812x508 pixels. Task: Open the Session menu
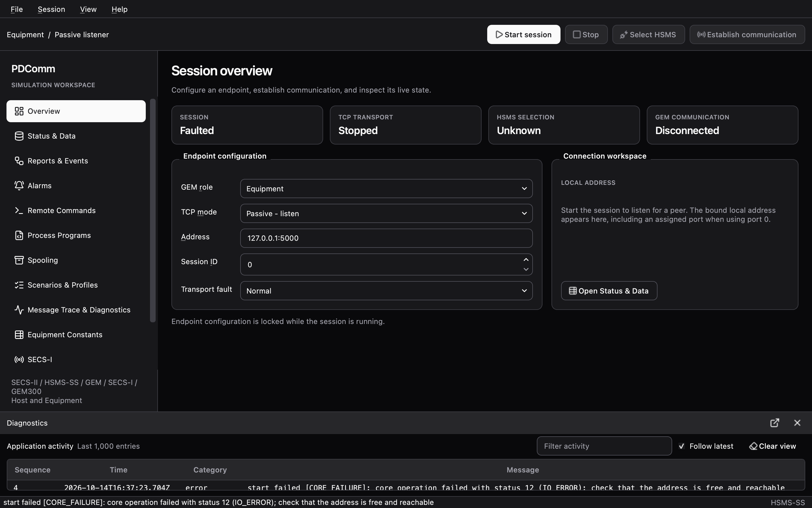tap(51, 9)
